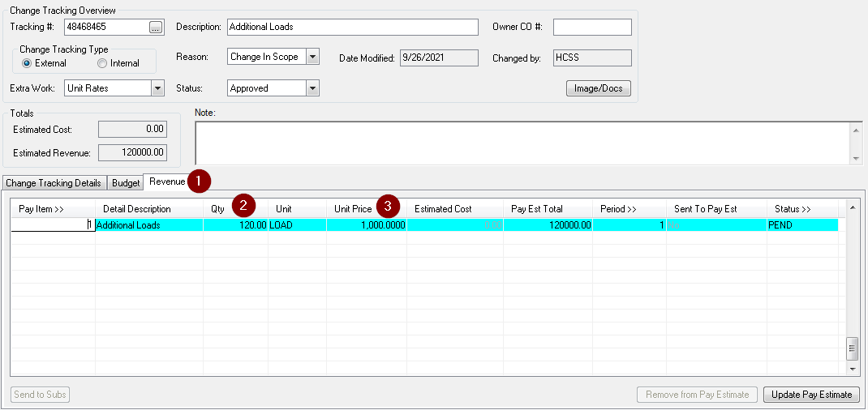Click the Pay Est Total column header
The image size is (868, 410).
pyautogui.click(x=548, y=209)
